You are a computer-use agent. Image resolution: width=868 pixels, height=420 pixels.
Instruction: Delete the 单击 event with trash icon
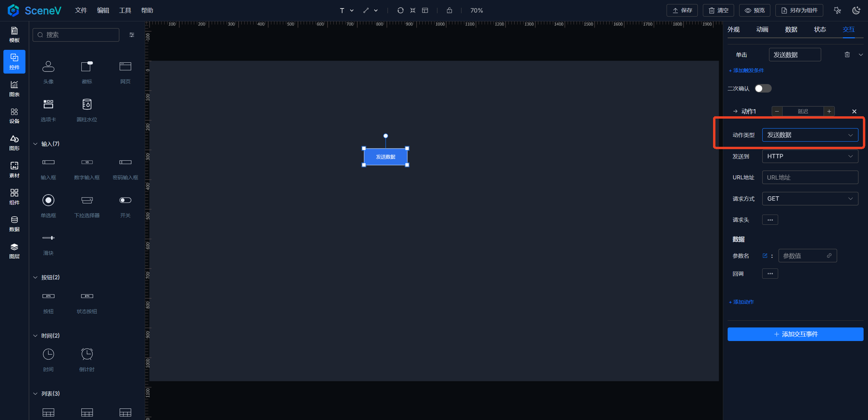pyautogui.click(x=847, y=55)
